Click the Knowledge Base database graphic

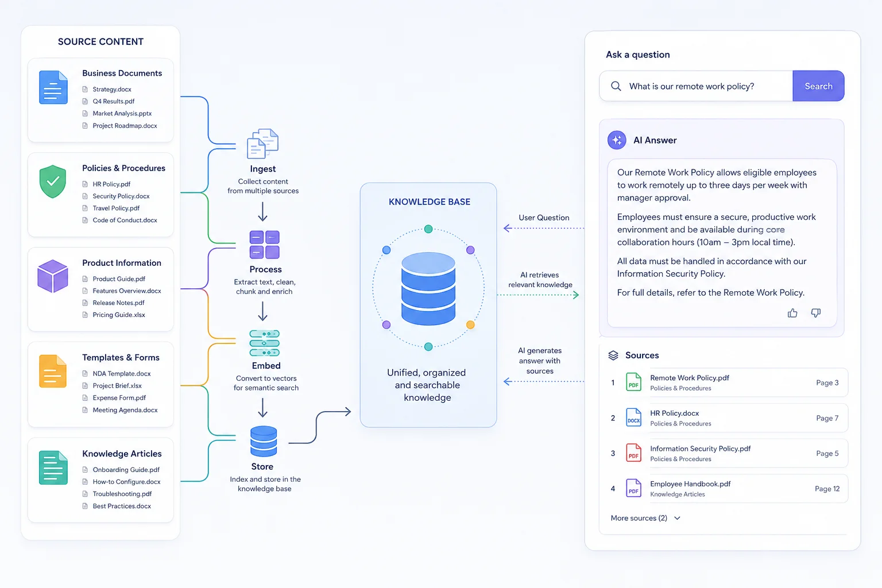click(x=428, y=288)
